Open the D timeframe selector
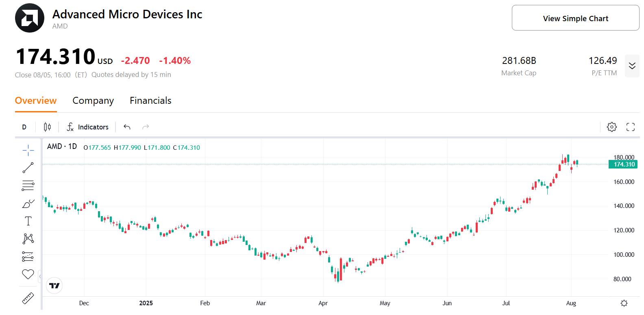The image size is (644, 315). [24, 127]
